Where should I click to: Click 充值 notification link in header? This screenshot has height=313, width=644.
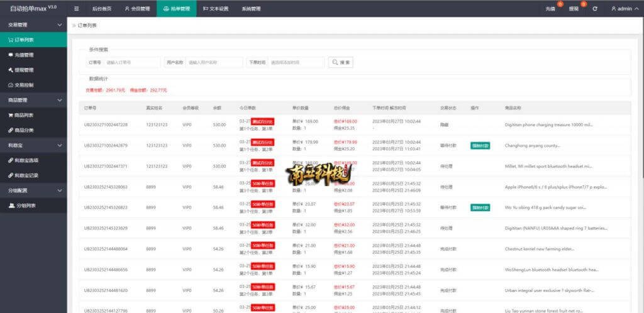550,9
